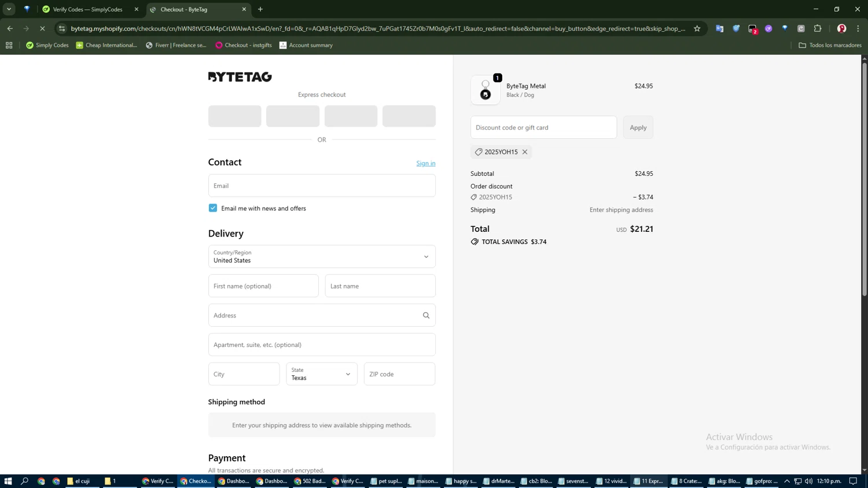The height and width of the screenshot is (488, 868).
Task: Open Chrome three-dot menu
Action: 858,28
